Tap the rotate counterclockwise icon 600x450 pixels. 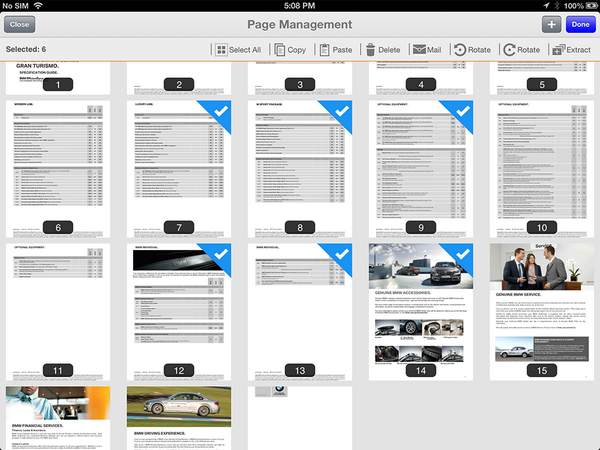click(460, 50)
